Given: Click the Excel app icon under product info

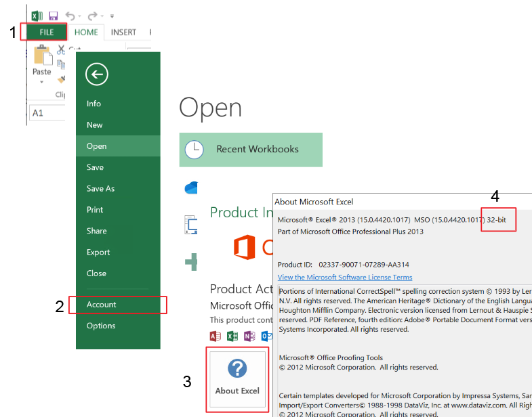Looking at the screenshot, I should click(232, 336).
